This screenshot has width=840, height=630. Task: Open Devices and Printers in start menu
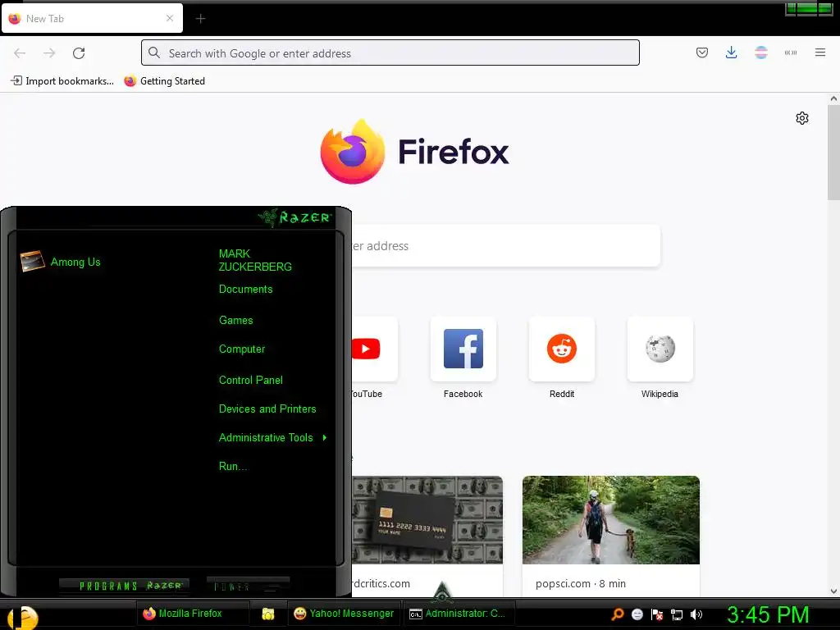tap(267, 409)
